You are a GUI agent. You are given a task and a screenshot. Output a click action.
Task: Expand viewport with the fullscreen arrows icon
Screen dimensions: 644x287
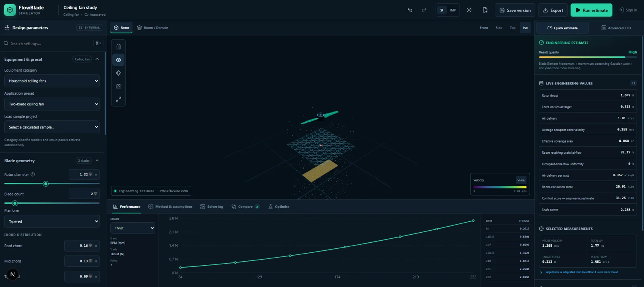[118, 99]
